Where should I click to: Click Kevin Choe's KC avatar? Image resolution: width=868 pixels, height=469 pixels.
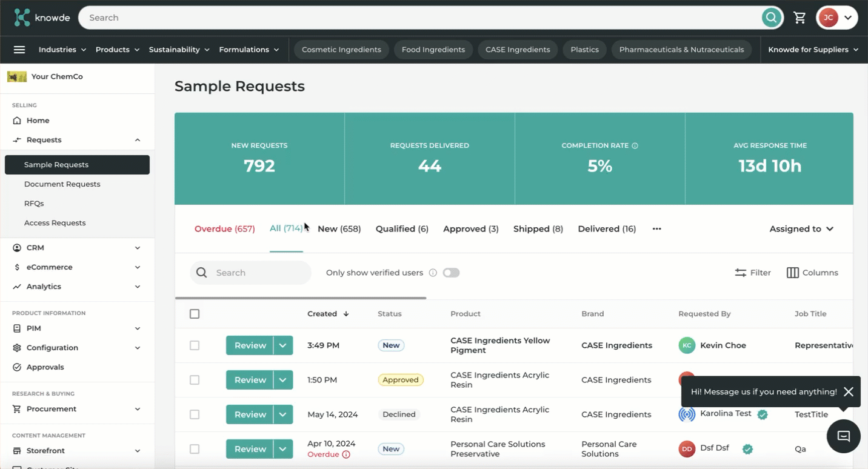[x=687, y=345]
